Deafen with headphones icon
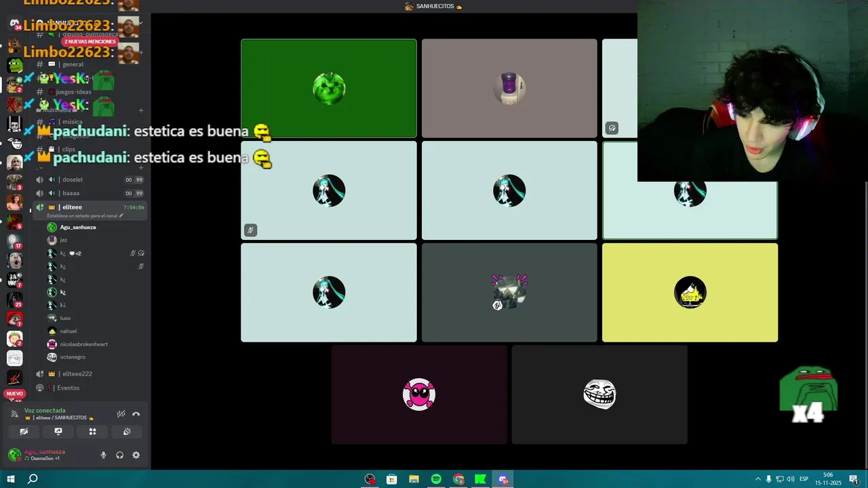The width and height of the screenshot is (868, 488). pos(120,455)
